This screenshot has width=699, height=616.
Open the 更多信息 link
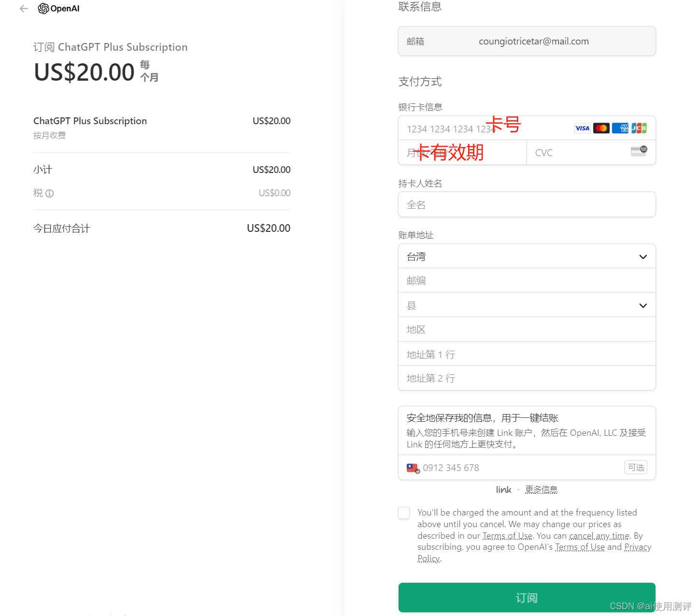[541, 489]
